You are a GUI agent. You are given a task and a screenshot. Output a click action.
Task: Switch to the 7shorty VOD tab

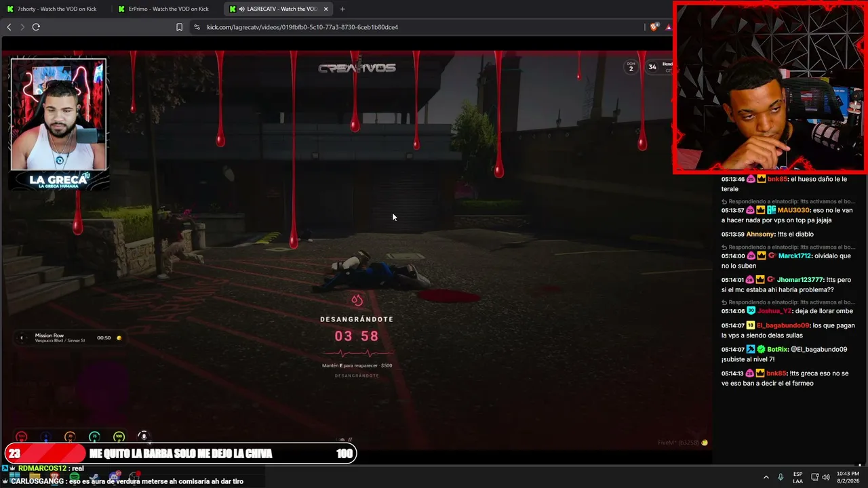tap(56, 9)
